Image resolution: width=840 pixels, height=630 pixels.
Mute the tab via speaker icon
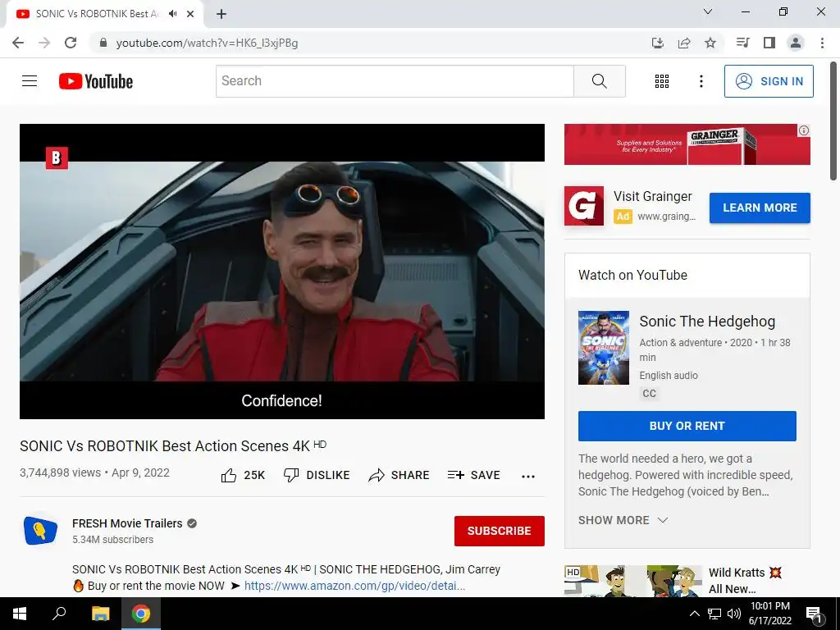click(x=172, y=14)
